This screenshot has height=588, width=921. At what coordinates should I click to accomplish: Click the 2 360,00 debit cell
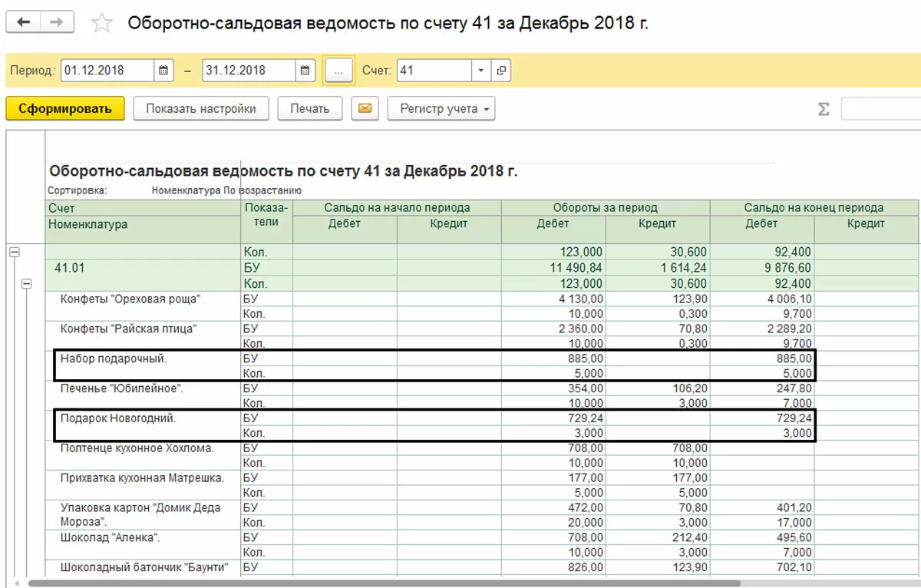click(x=553, y=329)
